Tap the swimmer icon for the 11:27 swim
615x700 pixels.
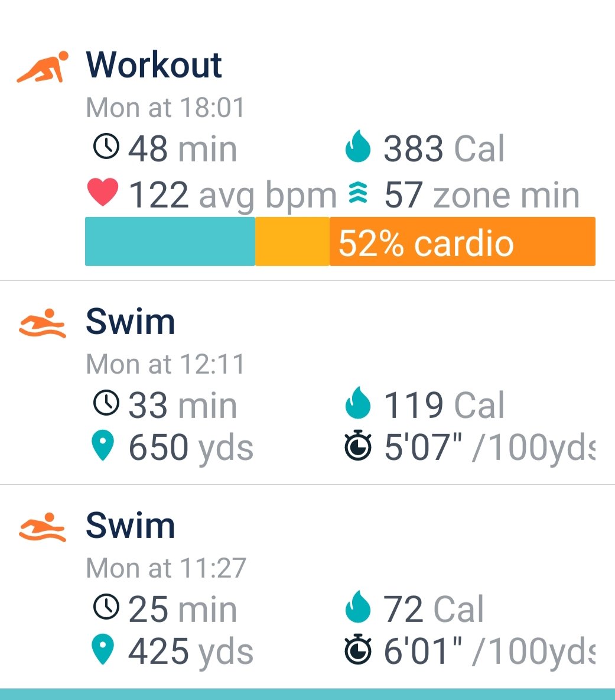[43, 527]
